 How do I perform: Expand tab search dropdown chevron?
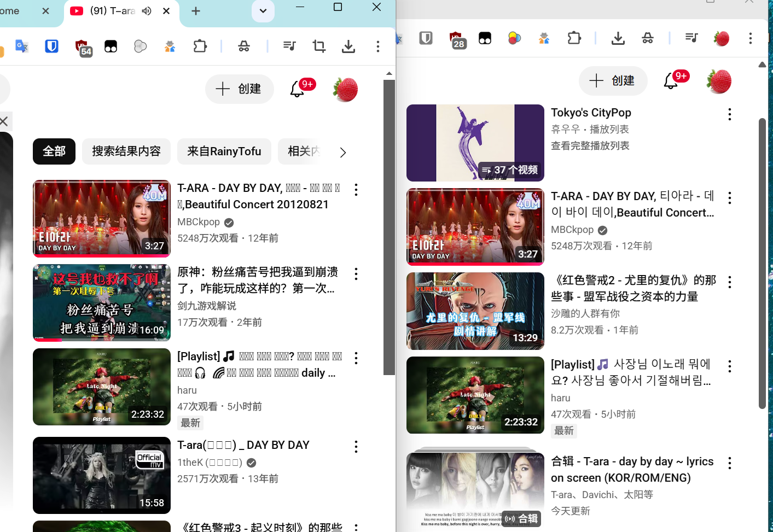point(263,11)
